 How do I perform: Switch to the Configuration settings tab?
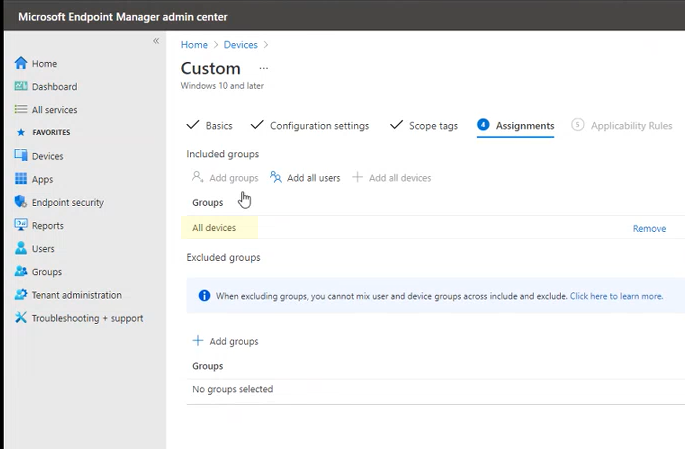(x=318, y=126)
